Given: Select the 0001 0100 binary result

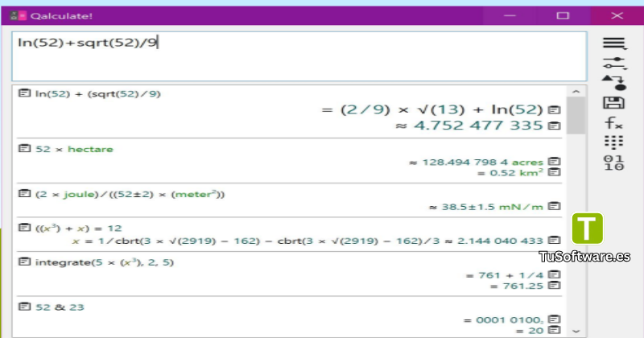Looking at the screenshot, I should 509,320.
